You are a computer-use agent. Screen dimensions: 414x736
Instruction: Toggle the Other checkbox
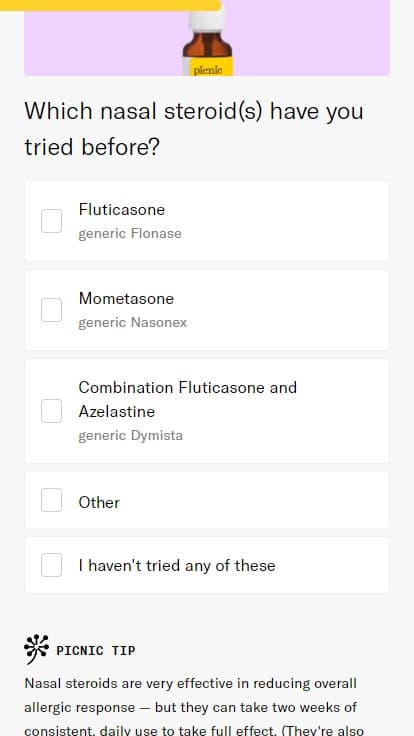51,500
